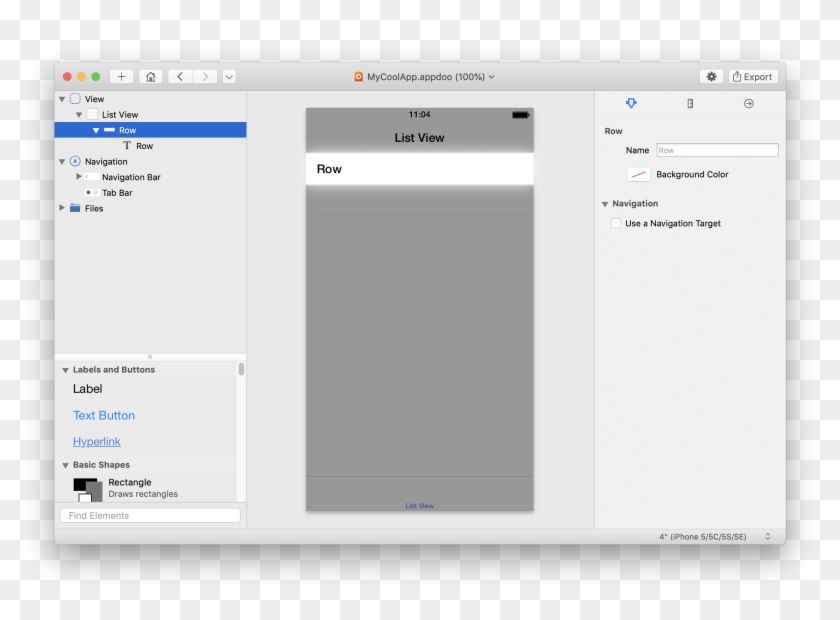Select the blue pin attributes inspector tab
The height and width of the screenshot is (620, 840).
click(x=631, y=104)
